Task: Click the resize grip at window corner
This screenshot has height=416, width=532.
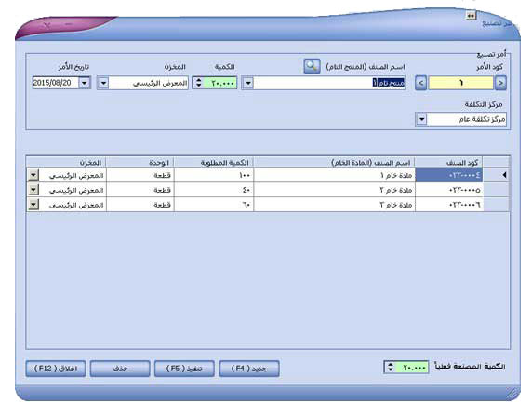Action: point(512,394)
